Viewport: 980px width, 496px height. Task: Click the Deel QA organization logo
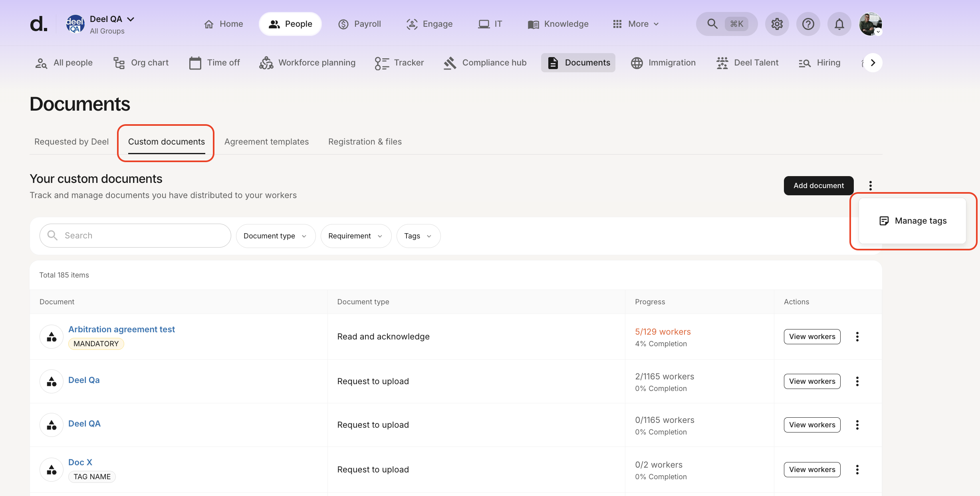(75, 24)
